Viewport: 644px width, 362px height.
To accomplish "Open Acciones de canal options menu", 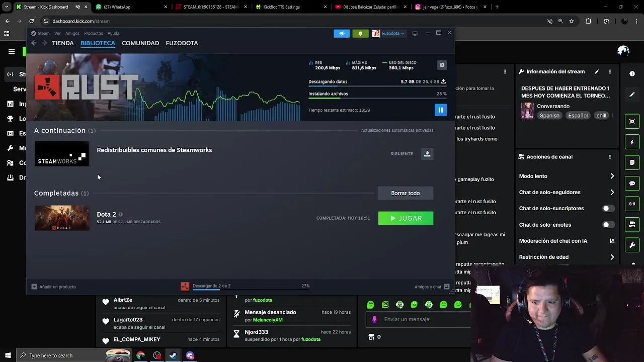I will [x=610, y=157].
